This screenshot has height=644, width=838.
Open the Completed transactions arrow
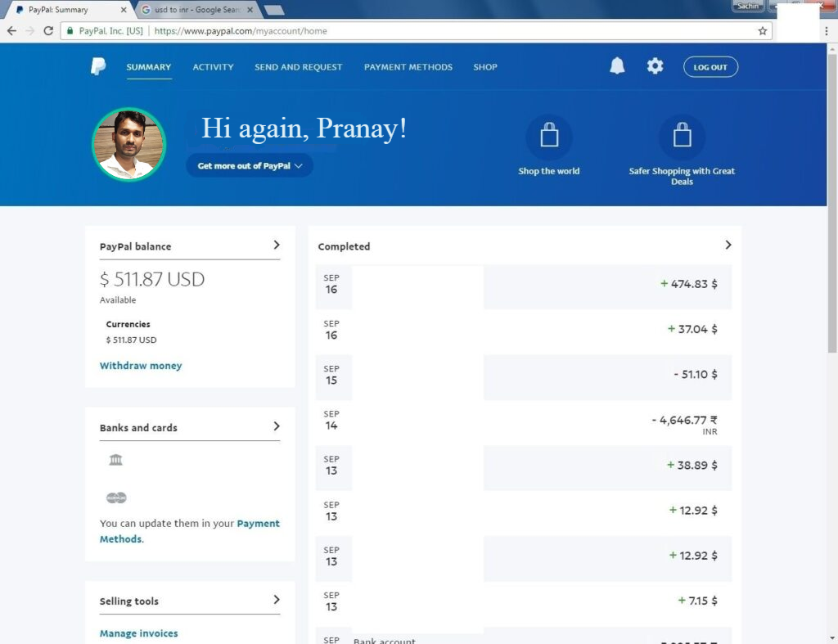click(728, 245)
